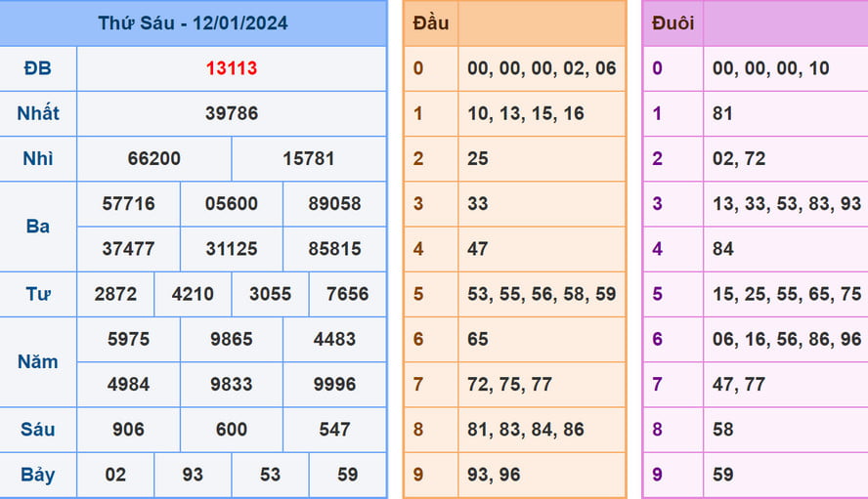
Task: Click sixth prize number 547
Action: [334, 429]
